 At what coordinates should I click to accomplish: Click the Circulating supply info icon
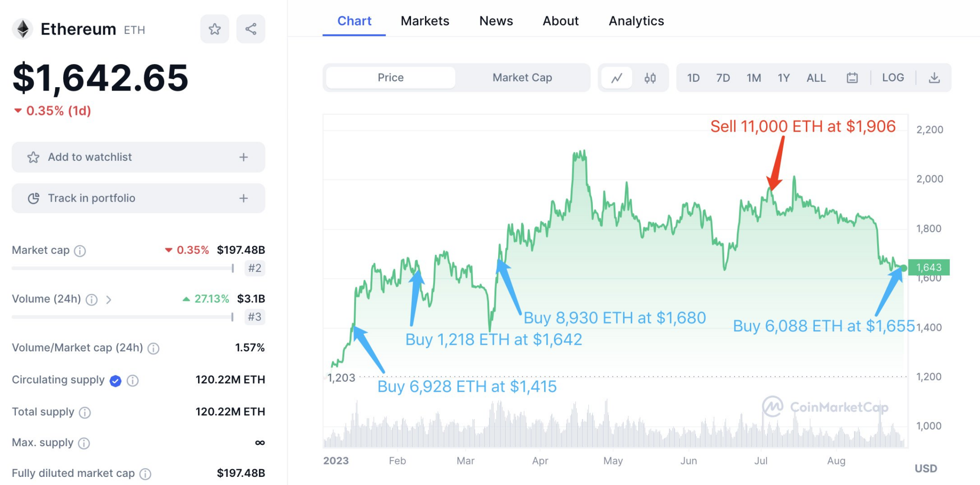(x=133, y=381)
